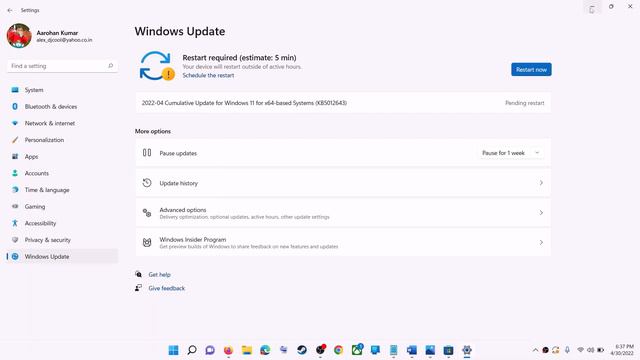Viewport: 640px width, 360px height.
Task: Open Steam from the taskbar
Action: tap(302, 350)
